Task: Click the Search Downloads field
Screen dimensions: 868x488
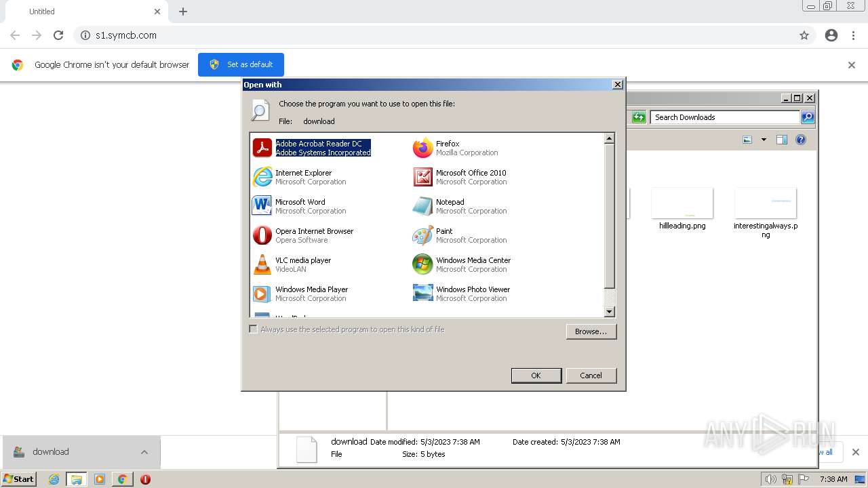Action: (x=726, y=117)
